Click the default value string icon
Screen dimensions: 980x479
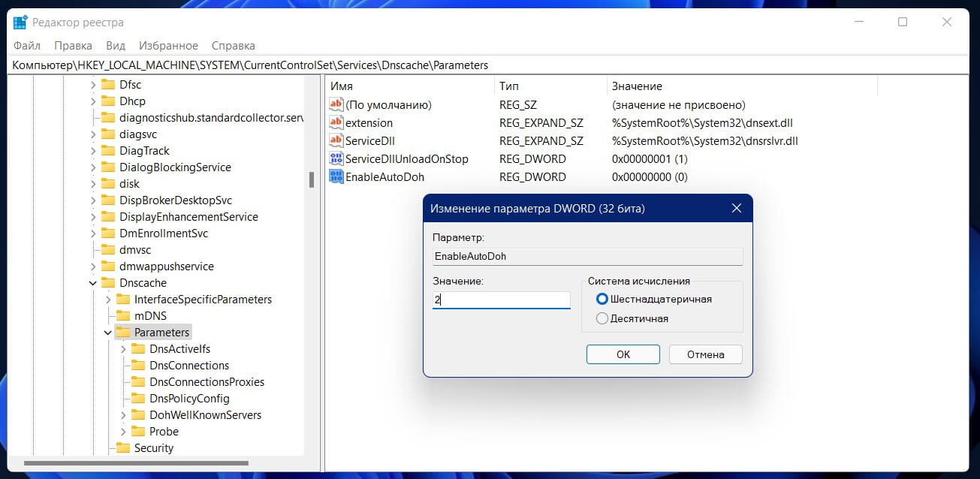[x=336, y=104]
